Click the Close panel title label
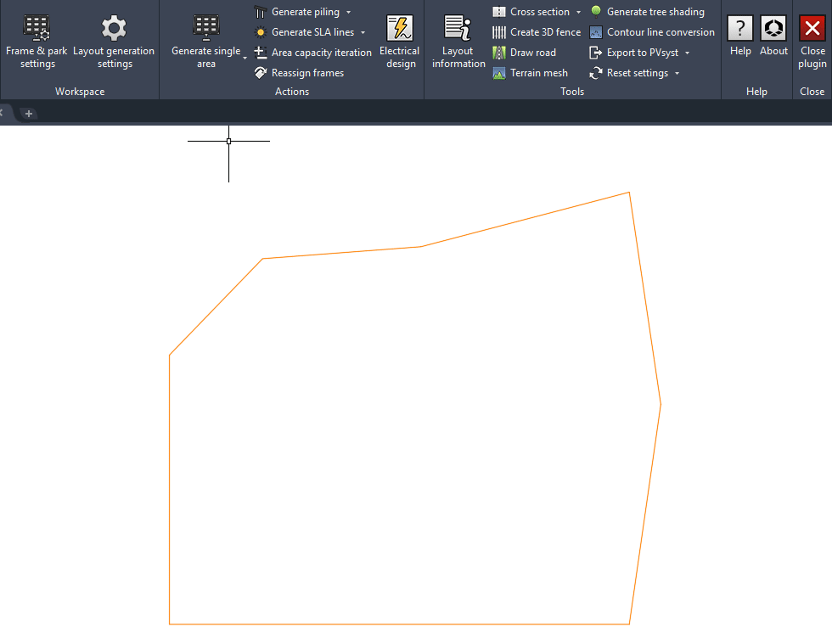832x644 pixels. (x=812, y=92)
